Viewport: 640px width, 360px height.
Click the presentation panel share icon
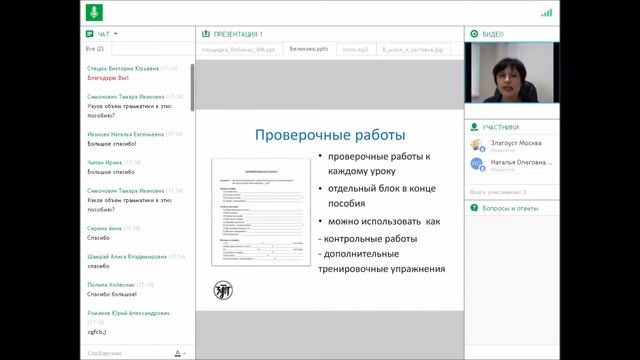[x=206, y=34]
